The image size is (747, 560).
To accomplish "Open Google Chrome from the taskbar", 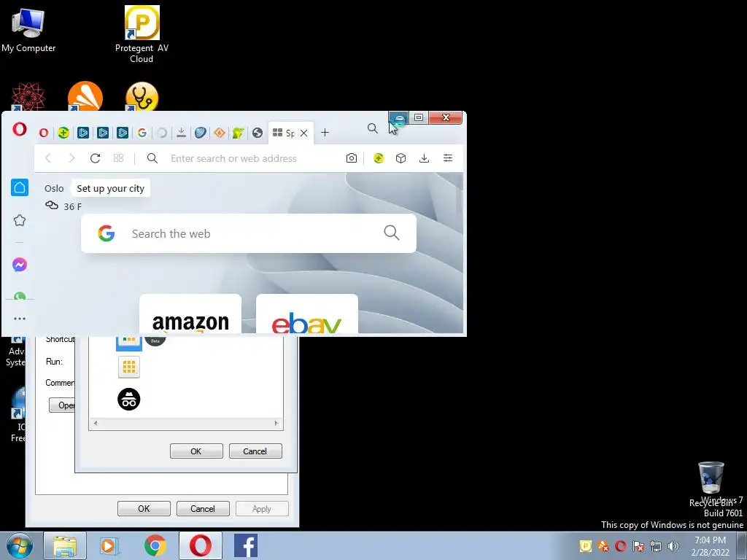I will point(155,546).
